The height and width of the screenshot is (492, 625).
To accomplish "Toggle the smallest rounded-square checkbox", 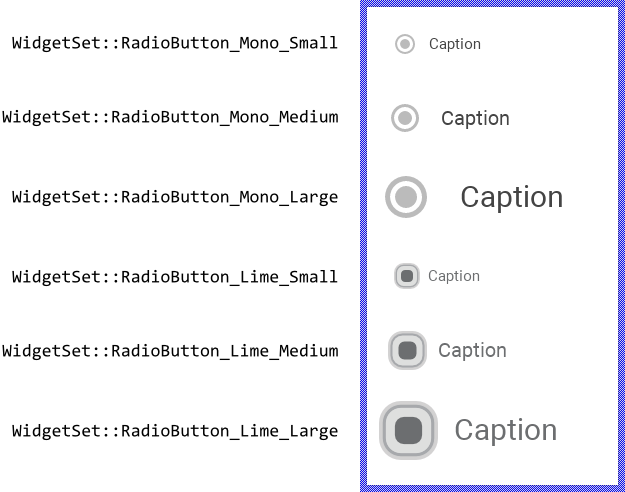I will pyautogui.click(x=407, y=276).
